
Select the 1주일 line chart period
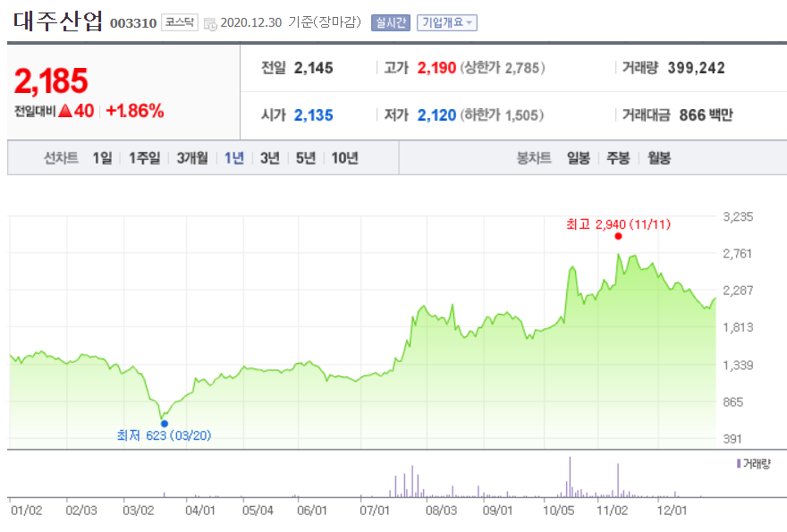click(x=145, y=158)
